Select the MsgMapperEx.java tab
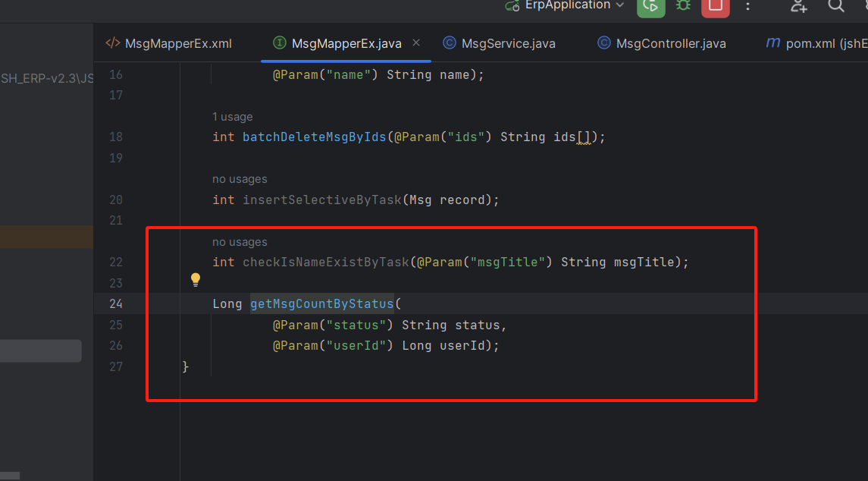868x481 pixels. 346,43
